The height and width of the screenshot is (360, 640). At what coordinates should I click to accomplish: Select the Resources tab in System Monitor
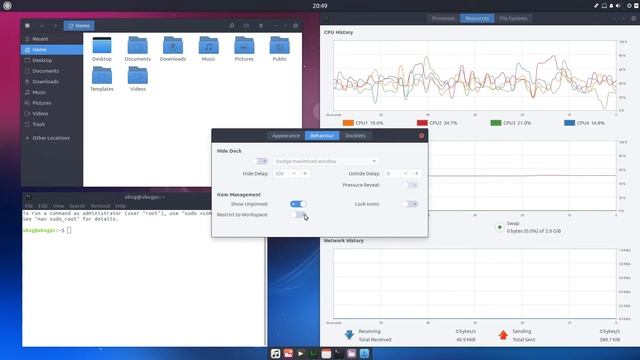[x=477, y=18]
